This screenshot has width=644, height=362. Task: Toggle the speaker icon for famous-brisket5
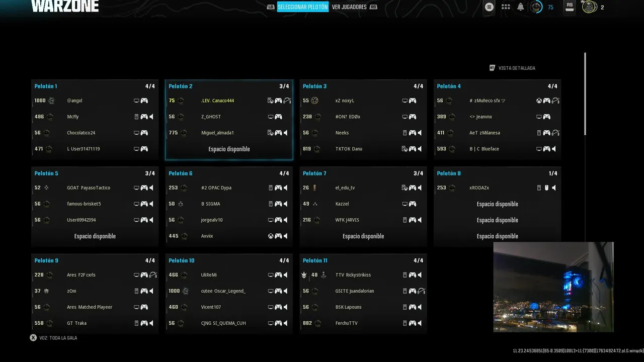point(151,204)
